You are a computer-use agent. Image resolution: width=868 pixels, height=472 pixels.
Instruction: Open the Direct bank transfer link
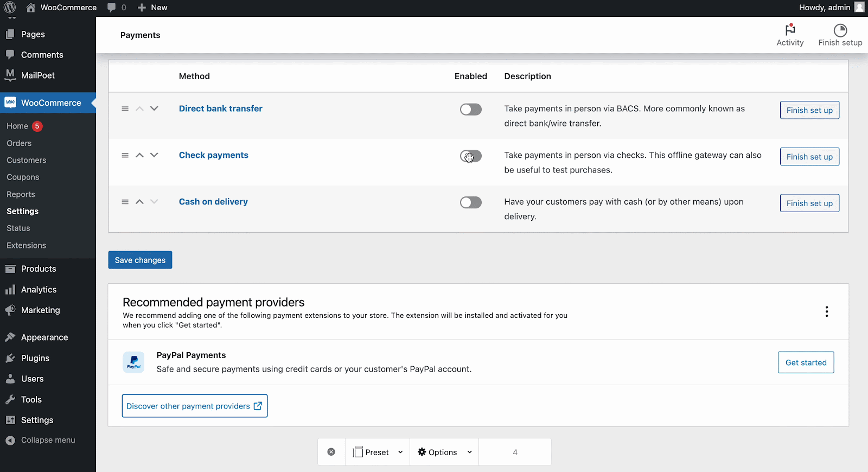[x=221, y=109]
